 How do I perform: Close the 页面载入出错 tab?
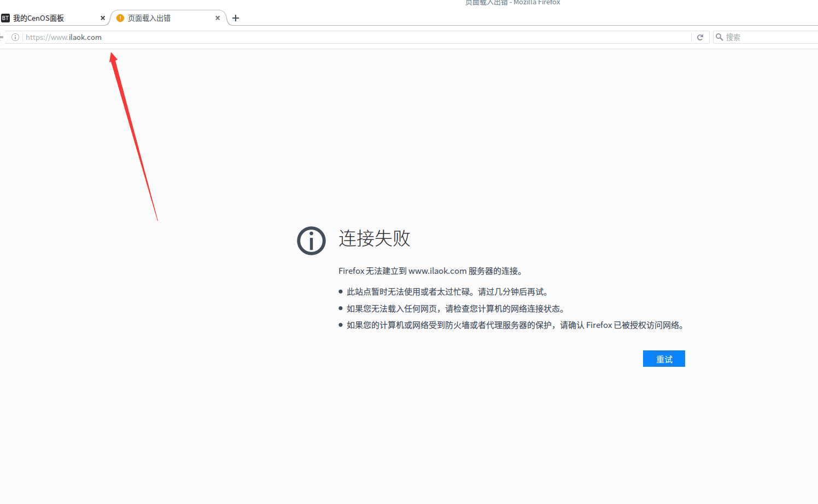pos(218,18)
